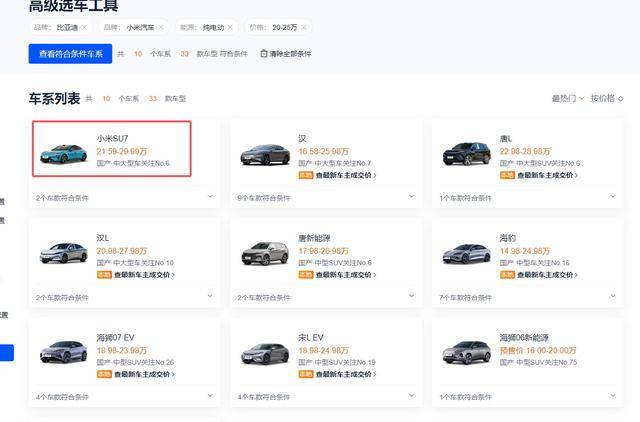Click 7个车款符合条件 text under 海豹

pyautogui.click(x=465, y=298)
